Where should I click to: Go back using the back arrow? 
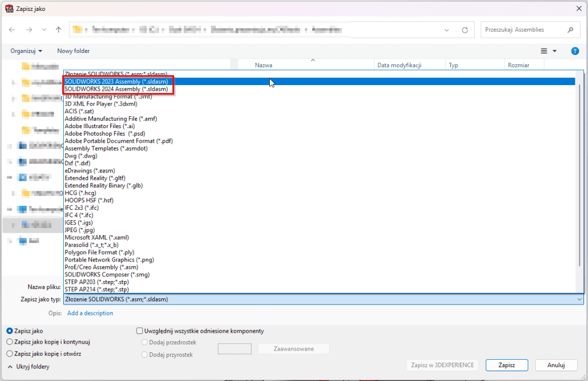pos(12,30)
